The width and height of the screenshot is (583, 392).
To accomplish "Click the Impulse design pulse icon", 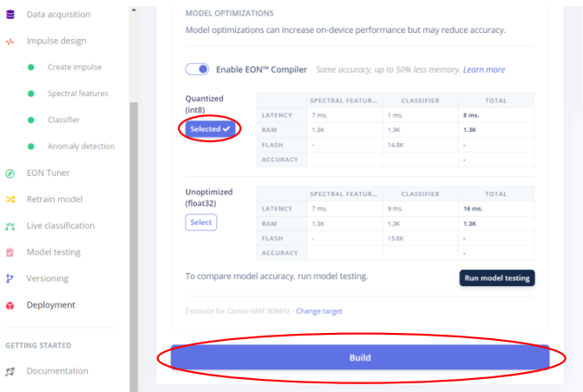I will click(x=10, y=42).
